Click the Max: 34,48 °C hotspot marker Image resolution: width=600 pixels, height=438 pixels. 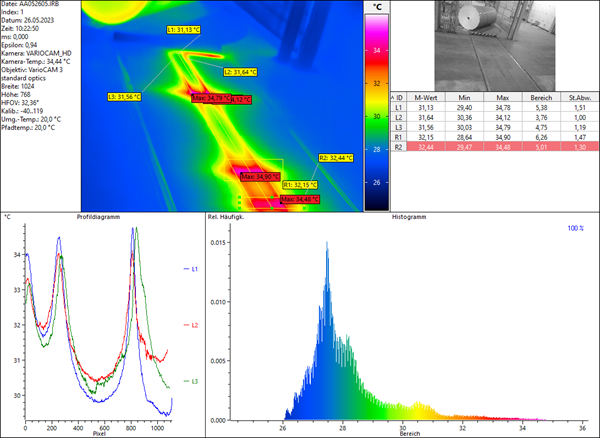pyautogui.click(x=300, y=199)
